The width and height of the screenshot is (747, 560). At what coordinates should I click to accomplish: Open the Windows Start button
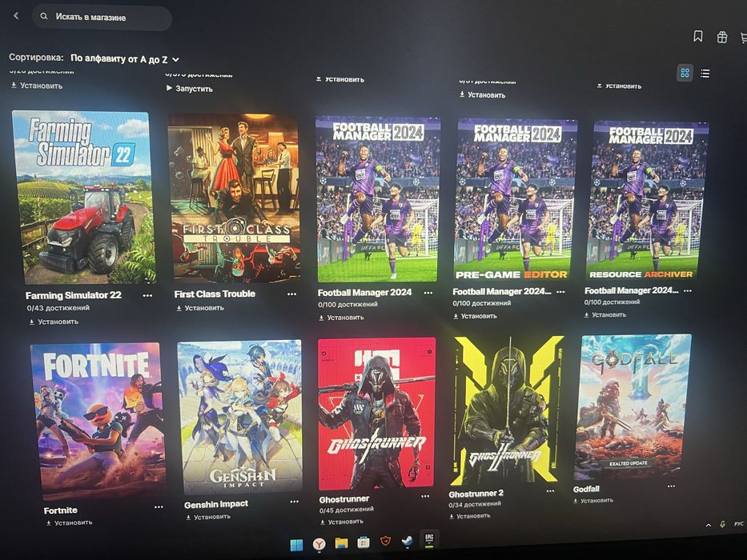(x=296, y=544)
